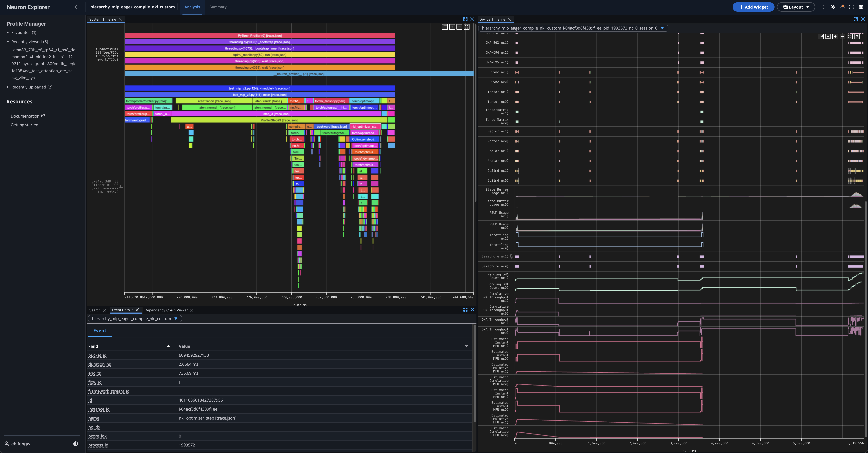Viewport: 868px width, 453px height.
Task: Open the Event Details profile selector dropdown
Action: (135, 319)
